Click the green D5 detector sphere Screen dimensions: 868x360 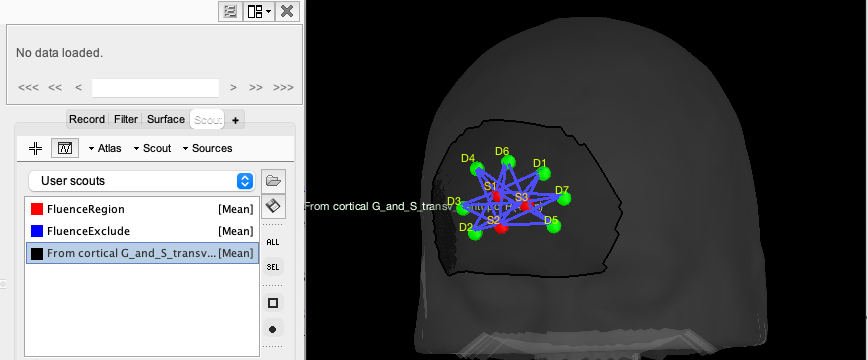554,225
